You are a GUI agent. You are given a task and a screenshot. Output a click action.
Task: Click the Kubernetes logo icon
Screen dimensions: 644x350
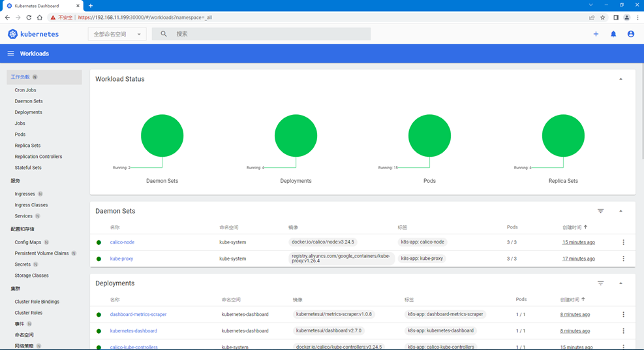pos(12,34)
